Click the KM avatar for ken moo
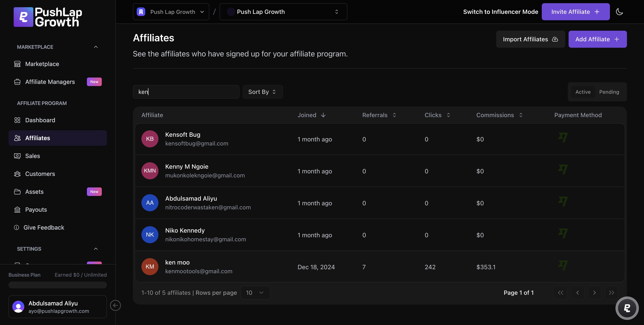Viewport: 644px width, 325px height. [x=150, y=266]
